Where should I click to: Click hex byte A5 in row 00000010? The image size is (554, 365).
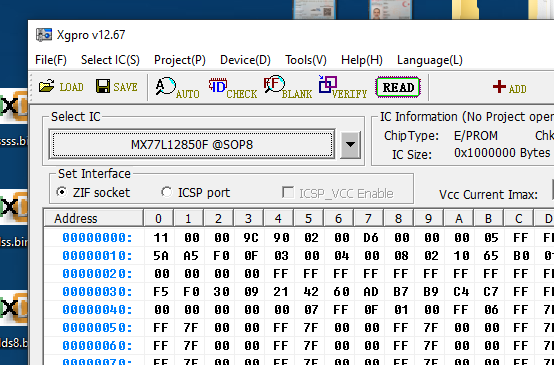191,256
